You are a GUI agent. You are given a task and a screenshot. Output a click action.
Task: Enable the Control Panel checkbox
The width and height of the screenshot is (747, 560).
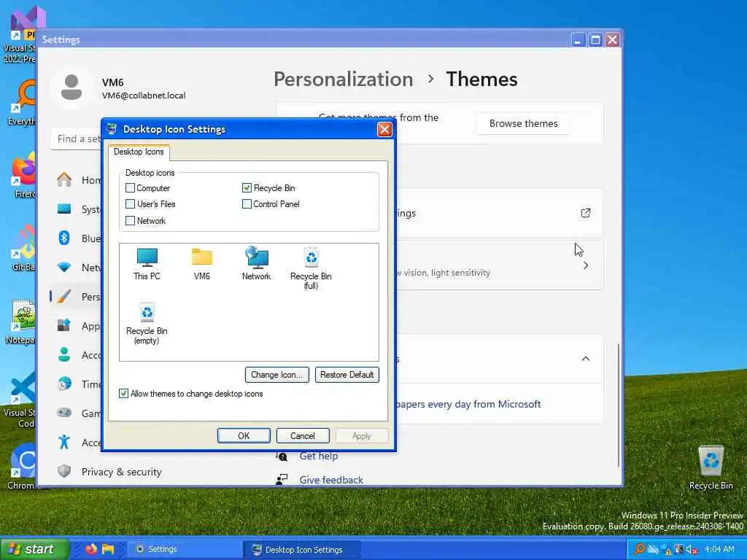[247, 204]
